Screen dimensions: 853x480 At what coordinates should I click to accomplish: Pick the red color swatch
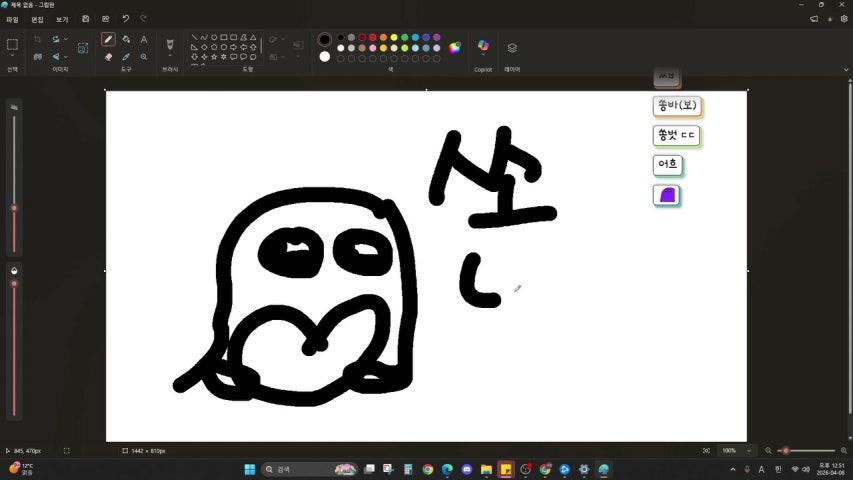[373, 38]
